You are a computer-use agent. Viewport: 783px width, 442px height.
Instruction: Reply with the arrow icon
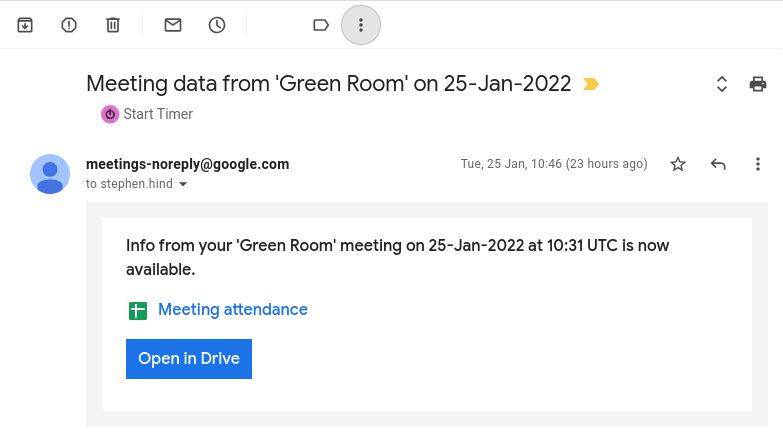[718, 164]
